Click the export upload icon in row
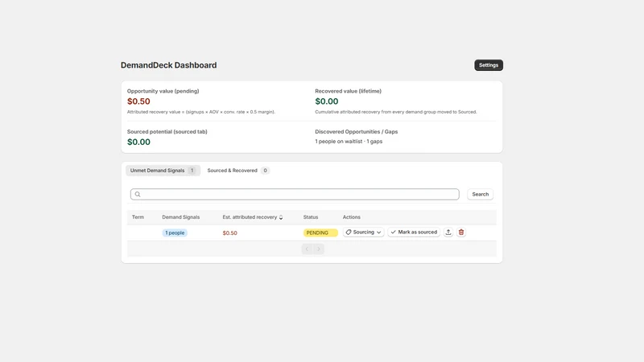The image size is (644, 362). click(448, 232)
